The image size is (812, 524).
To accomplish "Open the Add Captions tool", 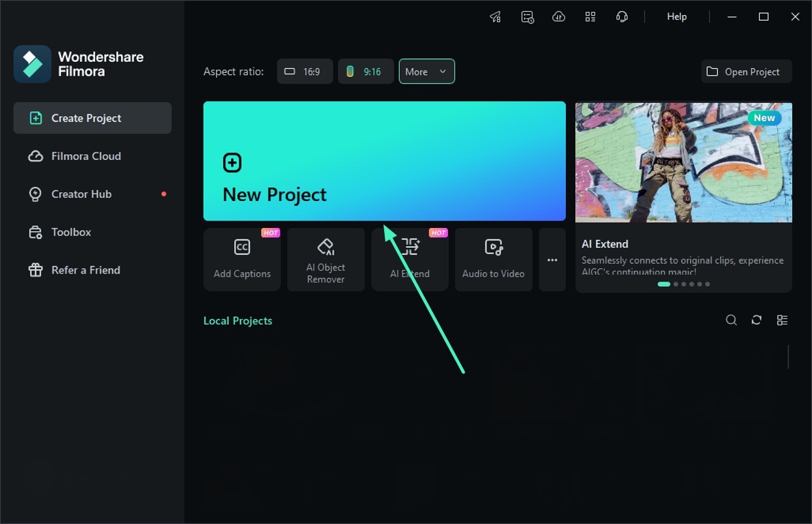I will click(x=242, y=259).
